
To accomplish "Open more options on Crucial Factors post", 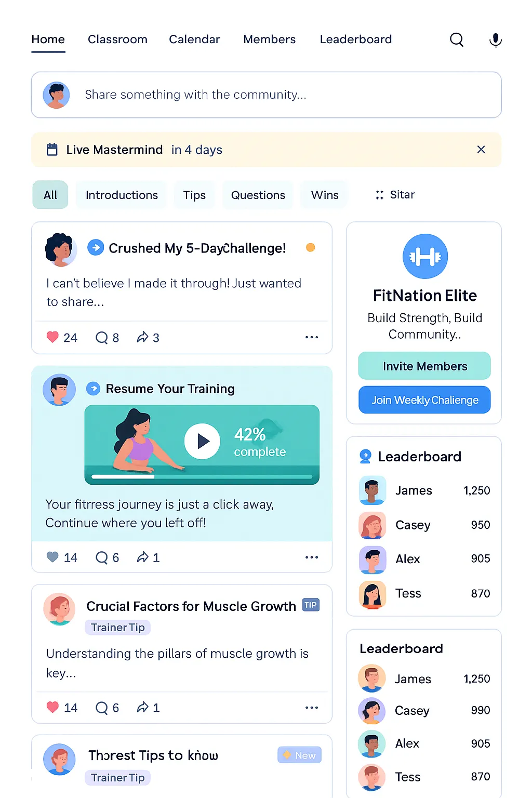I will coord(312,708).
